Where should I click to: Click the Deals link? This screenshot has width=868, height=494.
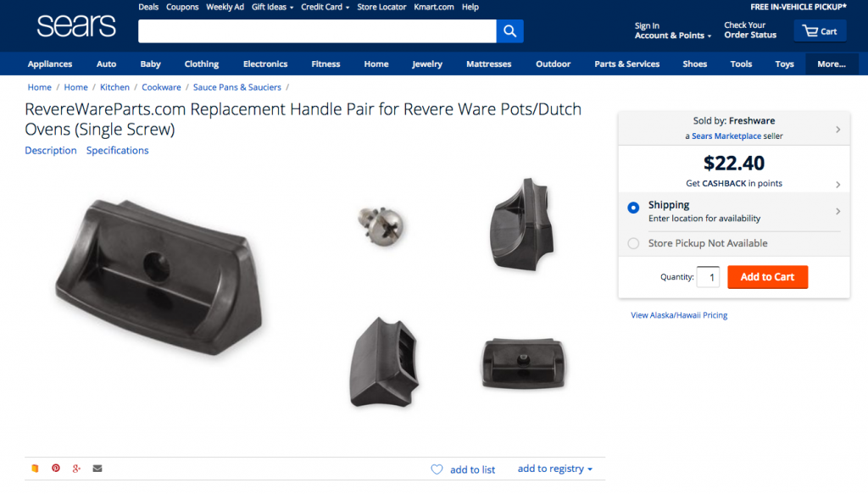[x=148, y=7]
